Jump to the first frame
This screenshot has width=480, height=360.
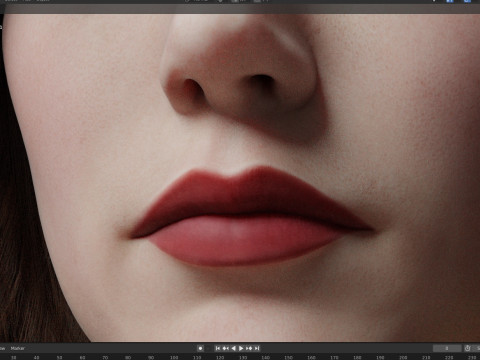218,348
